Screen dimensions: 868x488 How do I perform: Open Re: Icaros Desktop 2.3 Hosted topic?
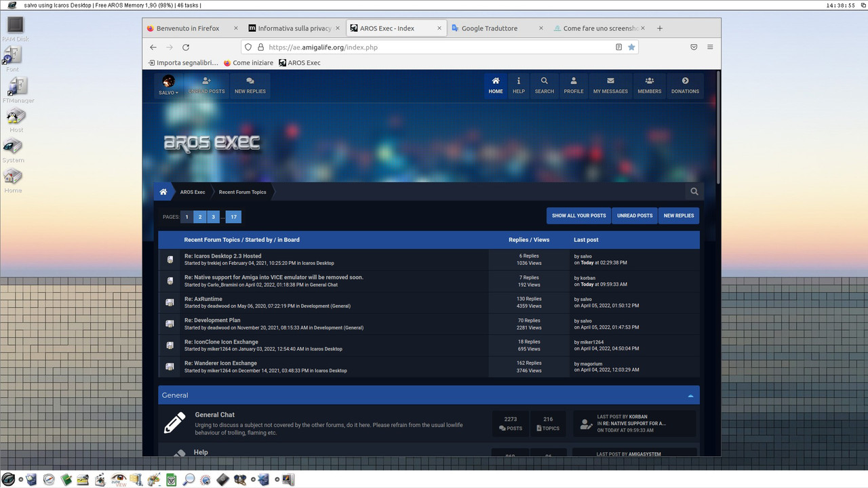tap(222, 256)
